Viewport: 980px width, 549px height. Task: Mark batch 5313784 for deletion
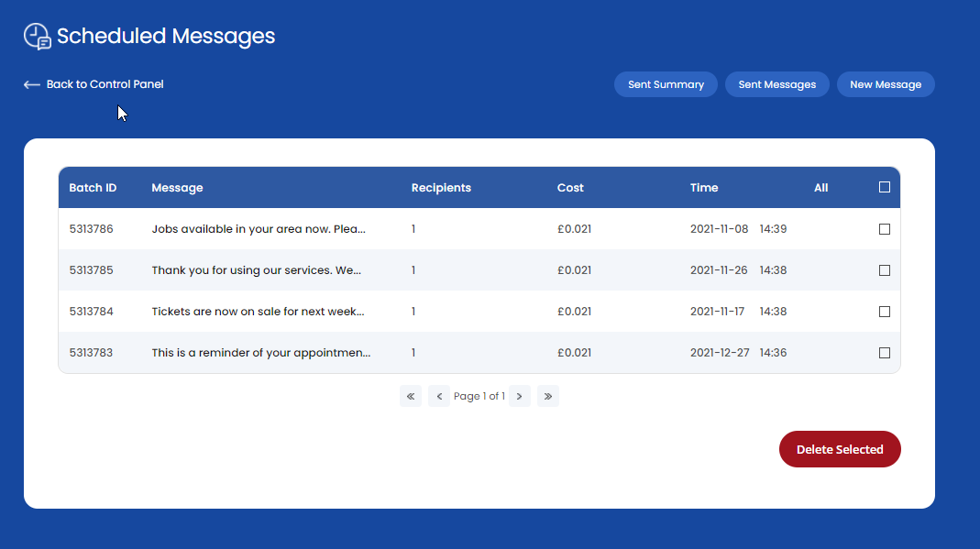885,312
